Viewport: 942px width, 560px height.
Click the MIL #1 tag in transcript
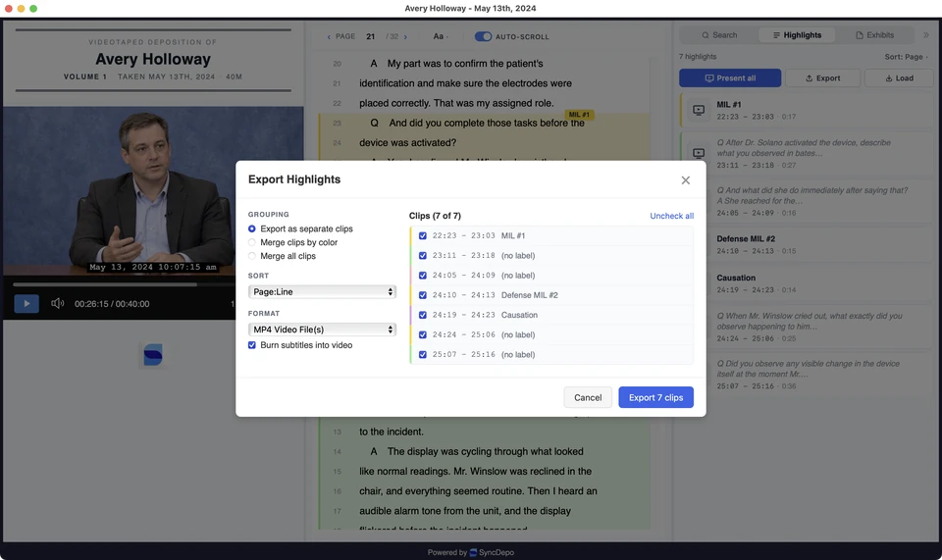point(579,115)
